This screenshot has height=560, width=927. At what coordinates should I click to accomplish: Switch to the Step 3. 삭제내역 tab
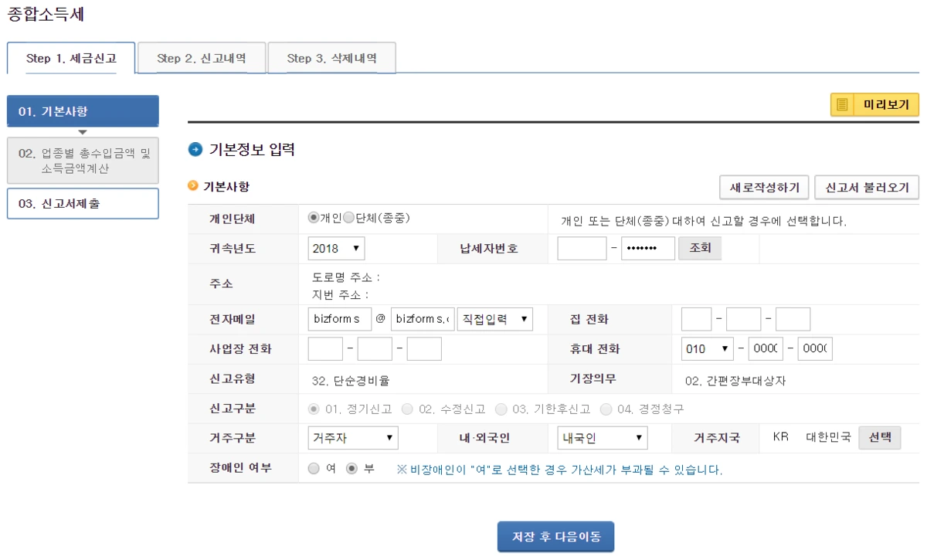(331, 57)
